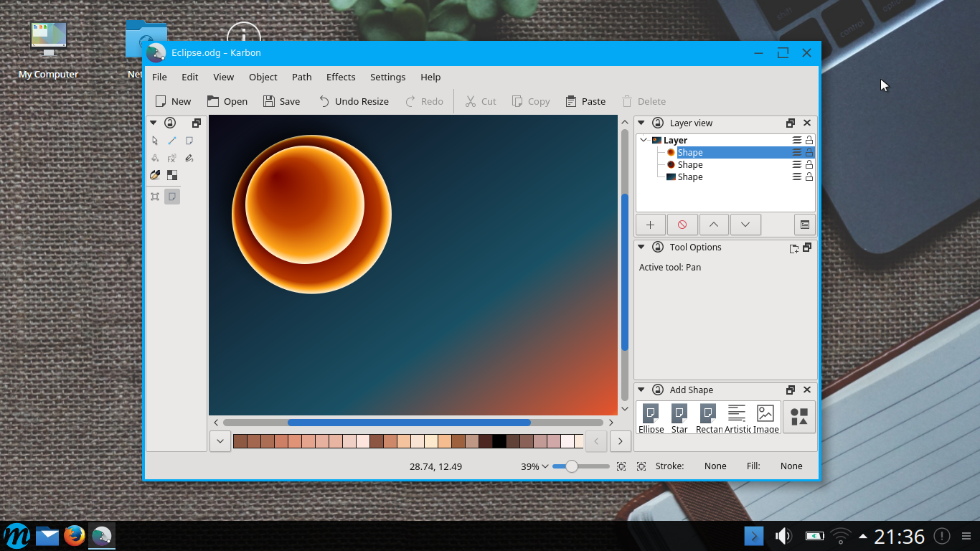Add a Rectangle shape
The image size is (980, 551).
[709, 418]
